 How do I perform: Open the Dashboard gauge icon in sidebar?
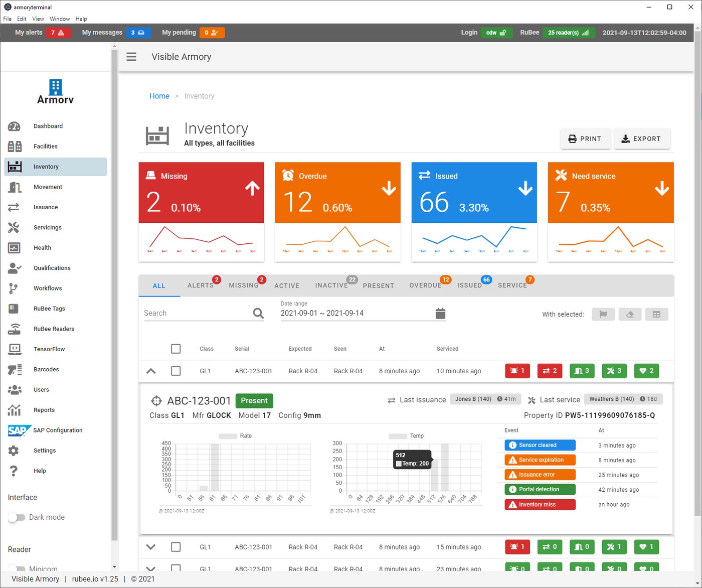click(14, 126)
